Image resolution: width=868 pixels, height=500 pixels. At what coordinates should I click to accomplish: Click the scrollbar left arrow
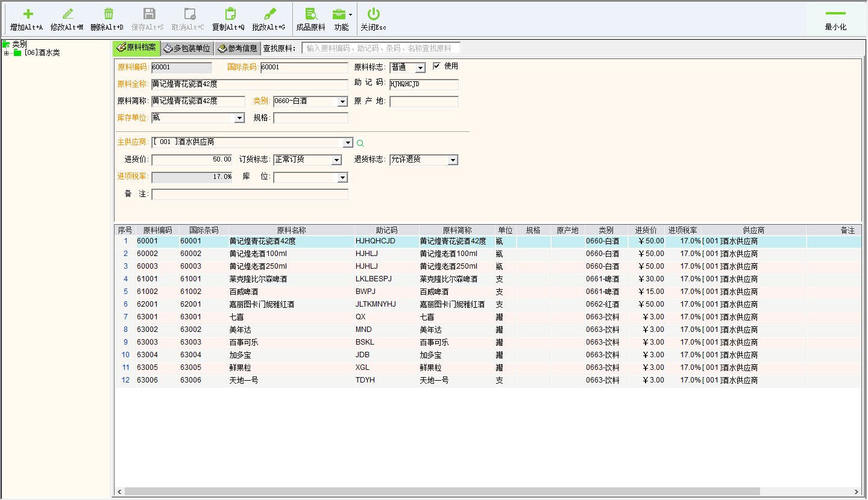click(119, 492)
